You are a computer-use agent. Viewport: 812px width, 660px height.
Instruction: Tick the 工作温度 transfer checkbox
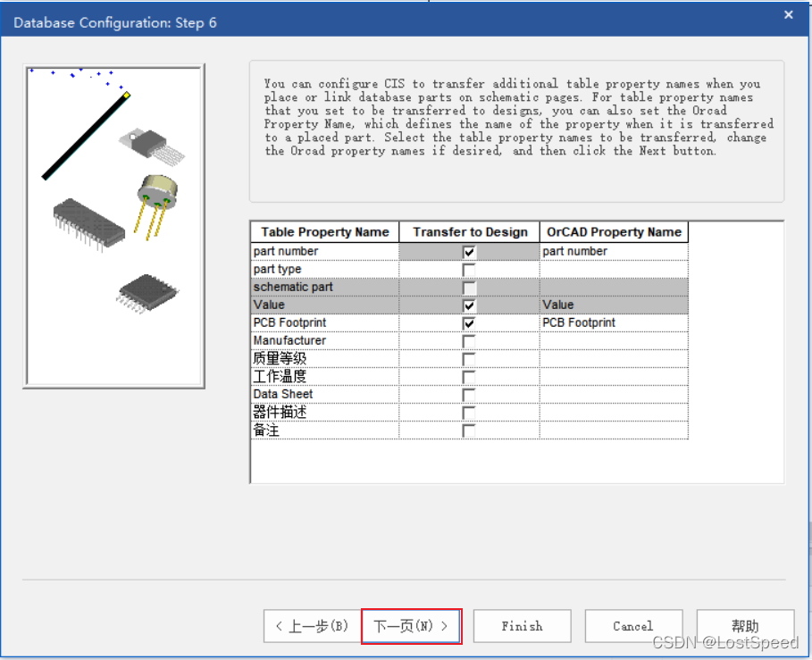pos(469,377)
